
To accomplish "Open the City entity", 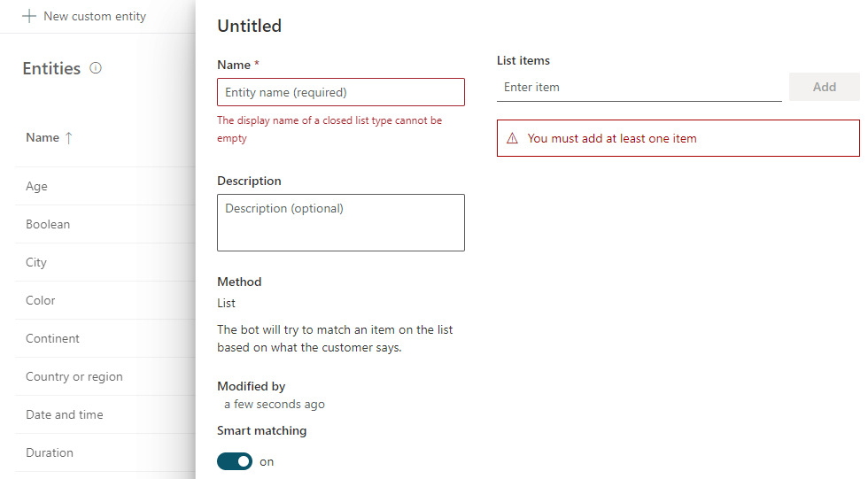I will 105,263.
